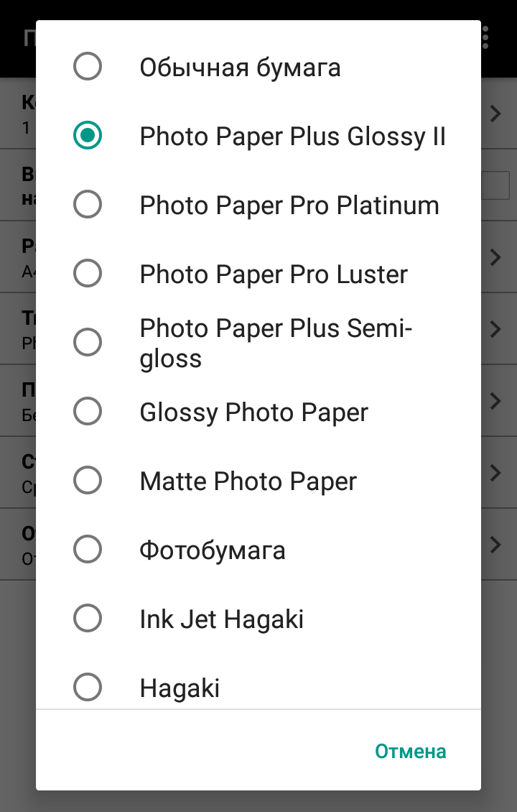The width and height of the screenshot is (517, 812).
Task: Click the Photo Paper Pro Luster label
Action: pyautogui.click(x=274, y=274)
